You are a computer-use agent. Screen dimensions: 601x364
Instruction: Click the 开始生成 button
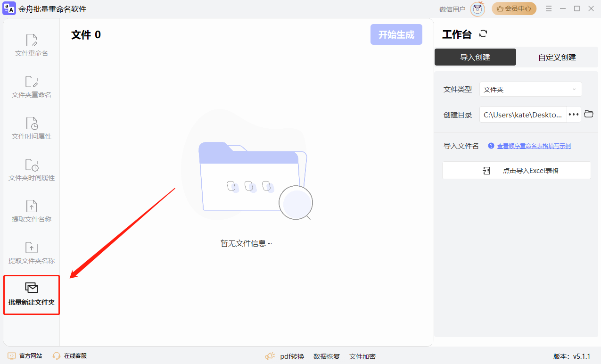(x=396, y=34)
